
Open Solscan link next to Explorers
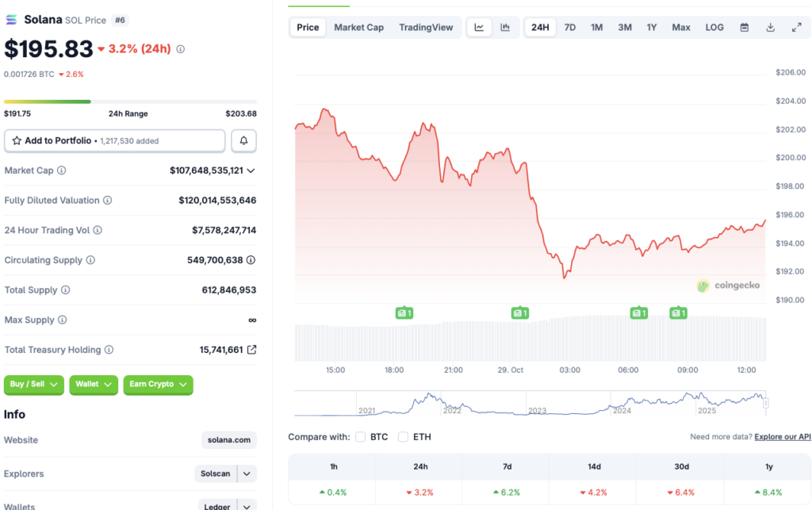point(215,474)
